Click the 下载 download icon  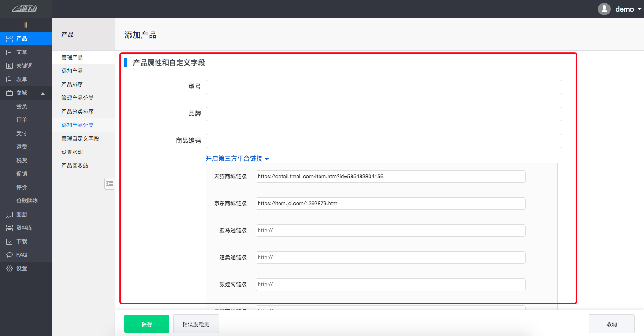pos(9,241)
